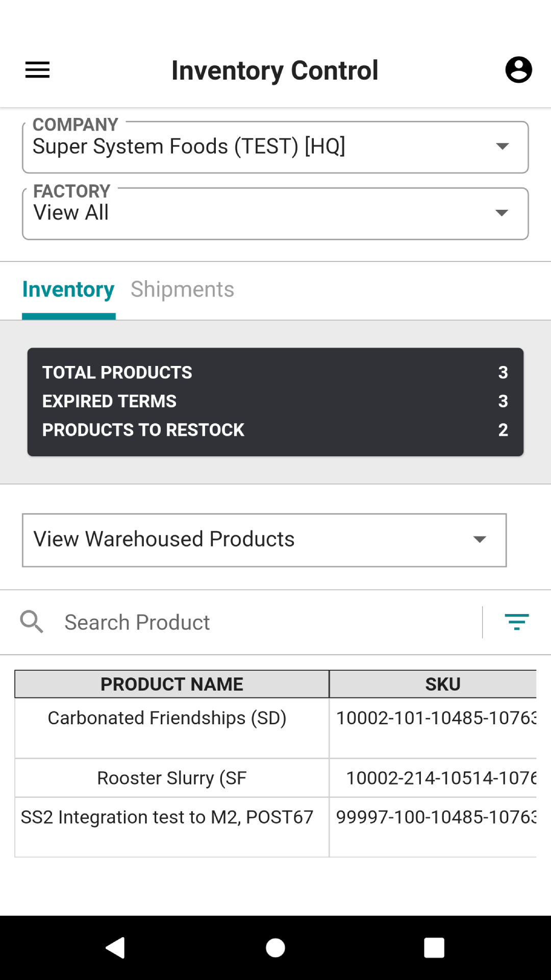Tap the Expired Terms summary line
551x980 pixels.
click(x=275, y=401)
